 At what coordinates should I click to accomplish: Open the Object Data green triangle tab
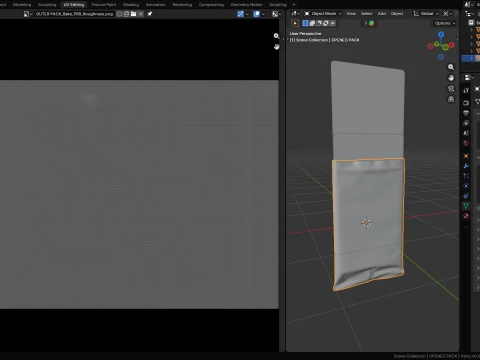tap(466, 206)
